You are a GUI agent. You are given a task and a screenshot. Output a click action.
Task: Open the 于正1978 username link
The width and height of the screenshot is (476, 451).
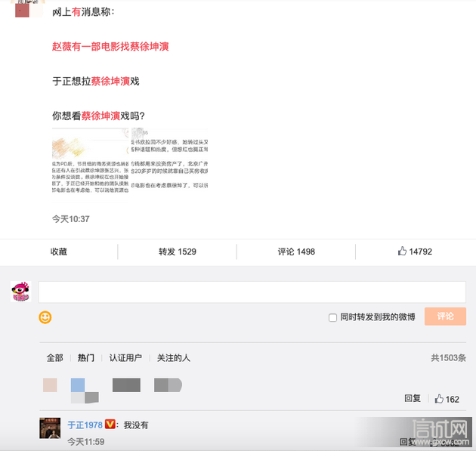tap(85, 425)
